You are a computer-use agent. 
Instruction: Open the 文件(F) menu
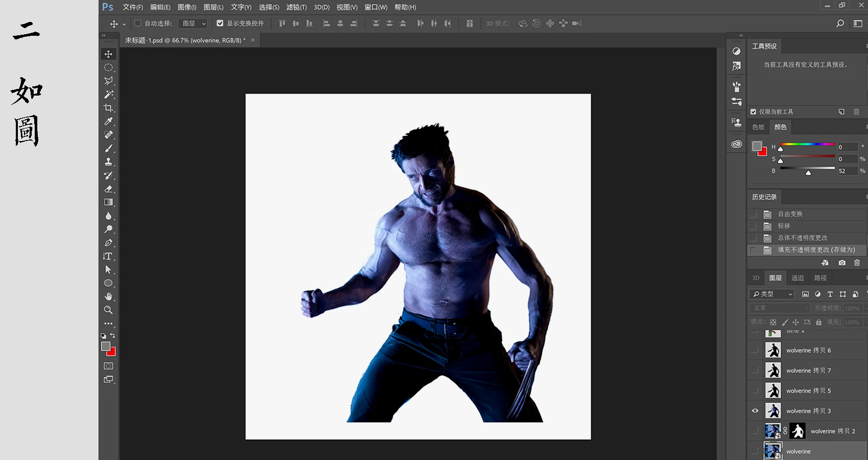click(x=133, y=7)
